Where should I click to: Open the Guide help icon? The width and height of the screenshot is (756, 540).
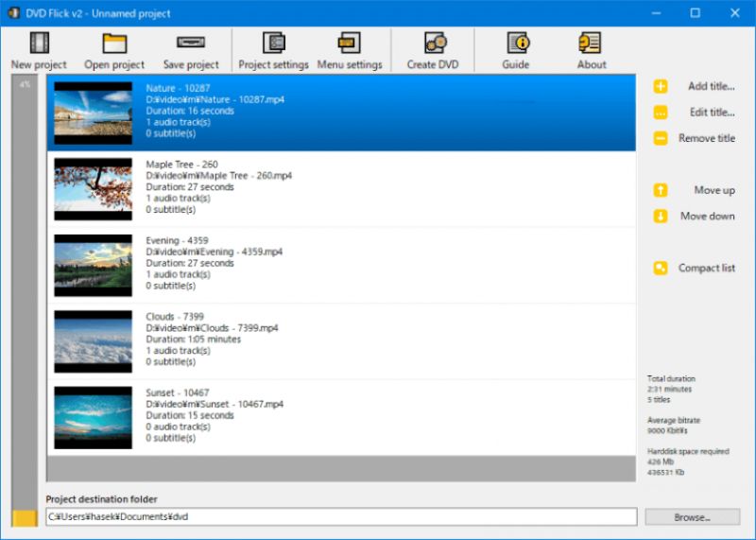coord(516,44)
